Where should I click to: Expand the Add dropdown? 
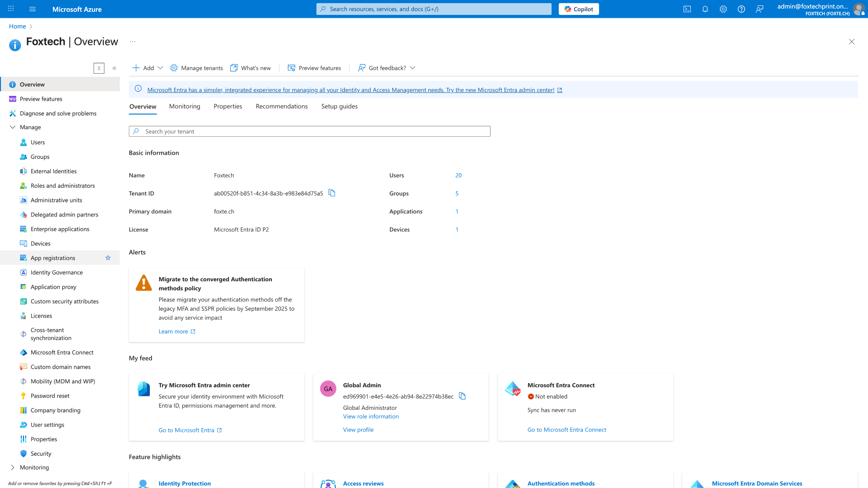pos(148,68)
